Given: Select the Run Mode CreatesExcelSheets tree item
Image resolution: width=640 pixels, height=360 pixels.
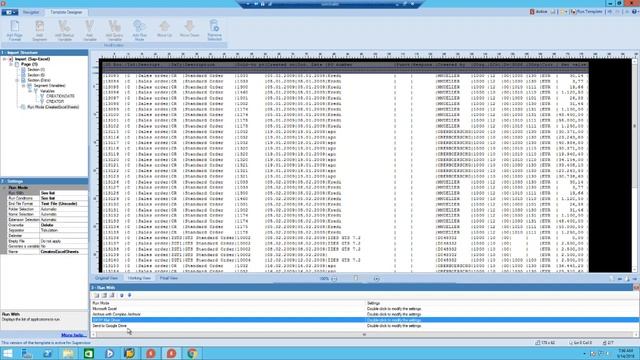Looking at the screenshot, I should tap(53, 107).
